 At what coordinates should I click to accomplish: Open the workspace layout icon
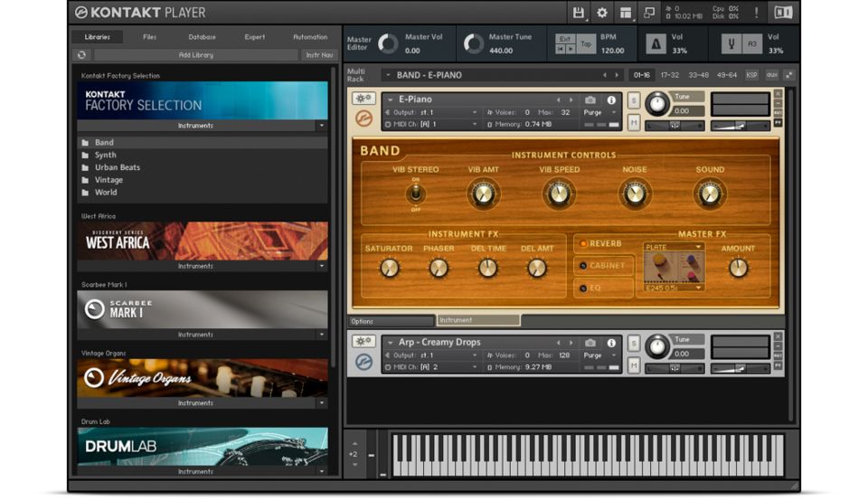pos(625,13)
